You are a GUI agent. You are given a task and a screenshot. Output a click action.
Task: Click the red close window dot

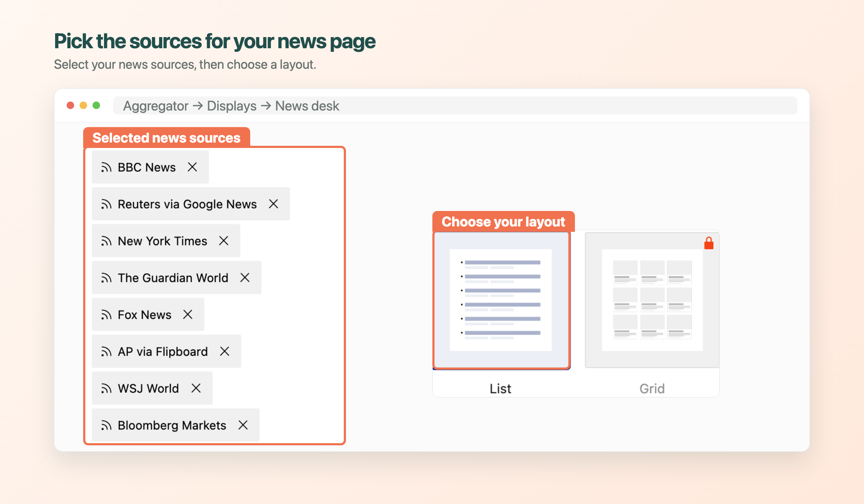click(x=71, y=105)
